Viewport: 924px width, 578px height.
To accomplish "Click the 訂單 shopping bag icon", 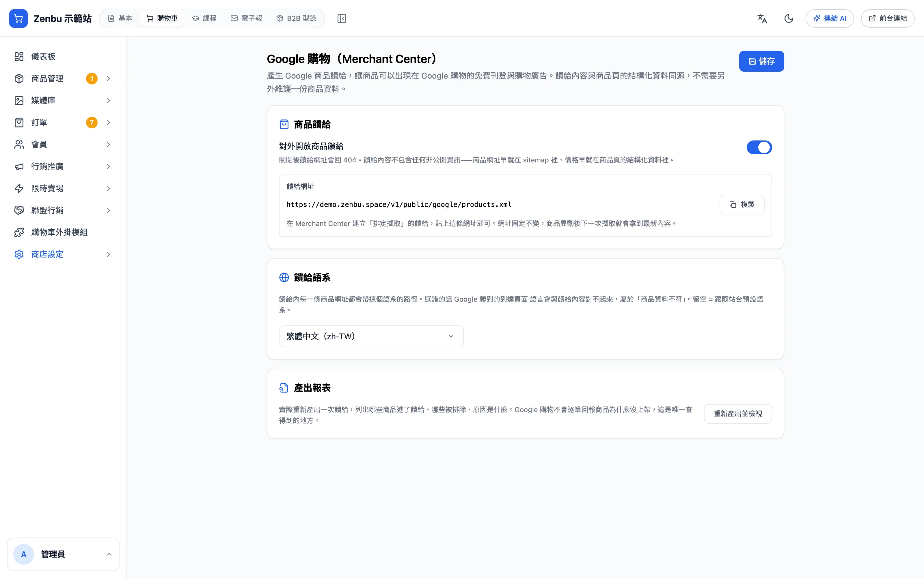I will click(x=19, y=122).
